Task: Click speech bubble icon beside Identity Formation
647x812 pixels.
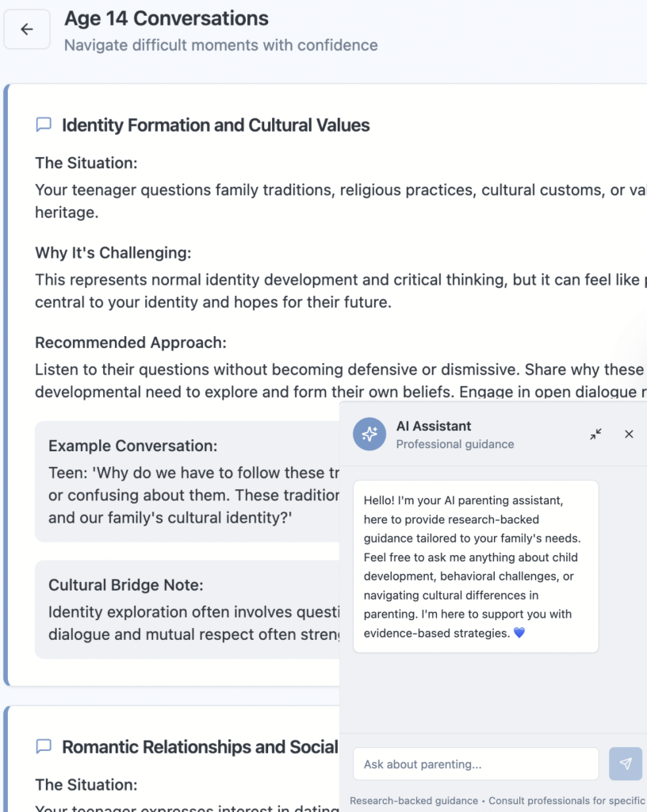Action: 44,124
